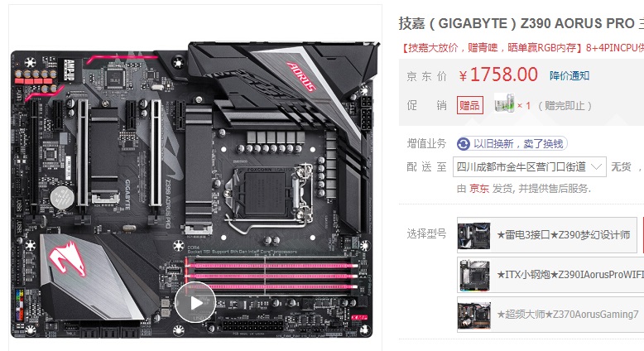
Task: Click the 赠品 promotion badge
Action: tap(470, 105)
